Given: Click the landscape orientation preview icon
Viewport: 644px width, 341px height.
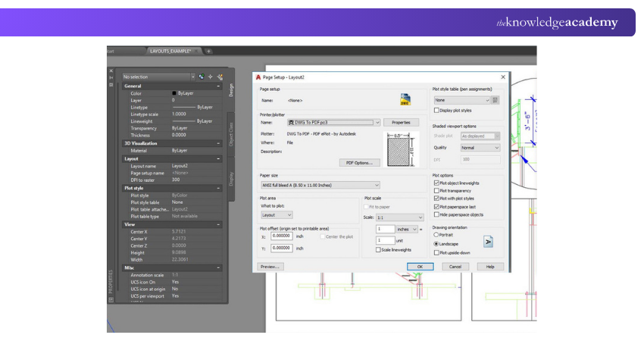Looking at the screenshot, I should [x=488, y=242].
